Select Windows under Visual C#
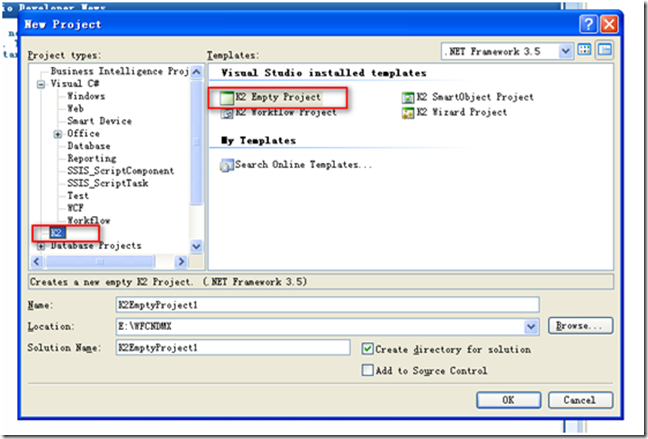This screenshot has height=439, width=648. pos(86,96)
